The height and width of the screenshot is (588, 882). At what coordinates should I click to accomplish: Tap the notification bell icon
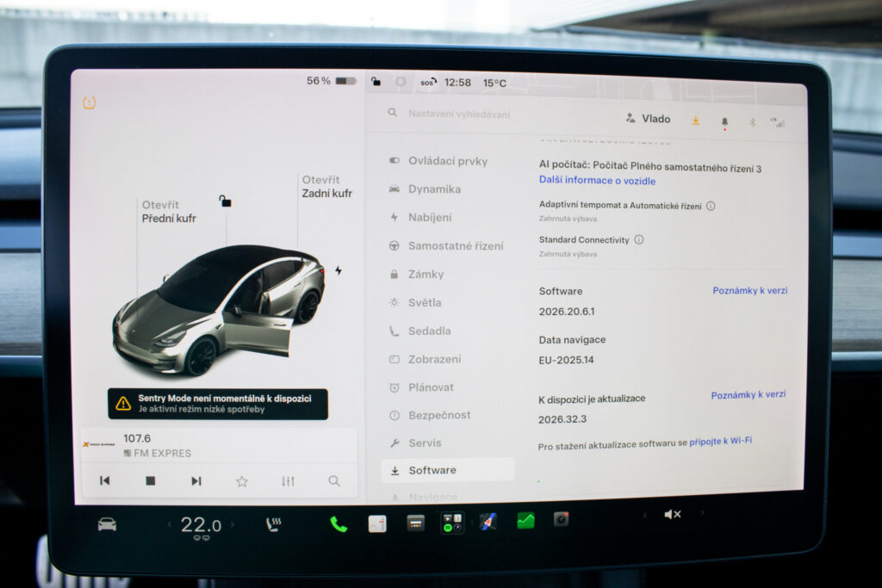tap(724, 121)
